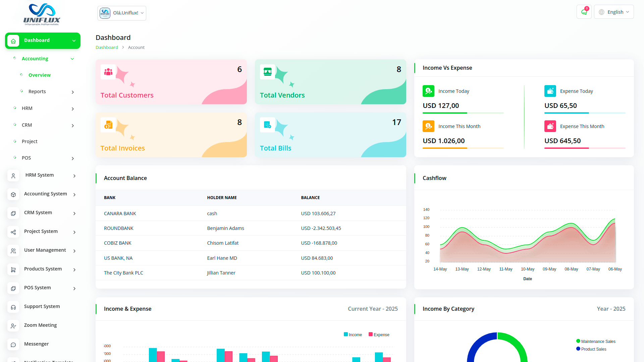
Task: Open the Support System menu item
Action: (x=42, y=306)
